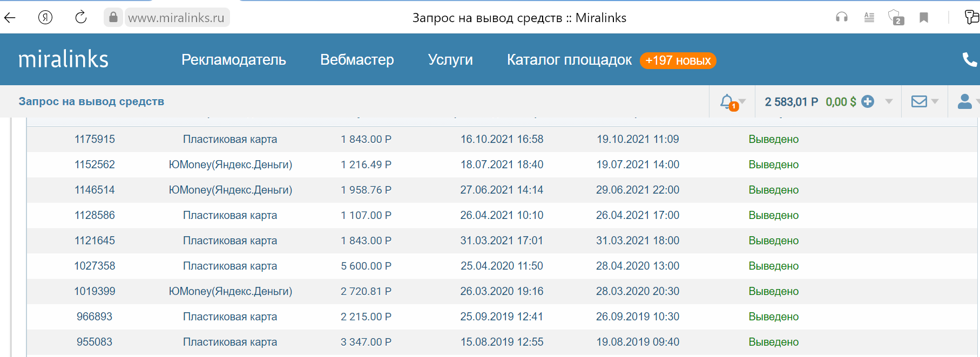Open notifications bell with badge
Image resolution: width=980 pixels, height=357 pixels.
728,102
